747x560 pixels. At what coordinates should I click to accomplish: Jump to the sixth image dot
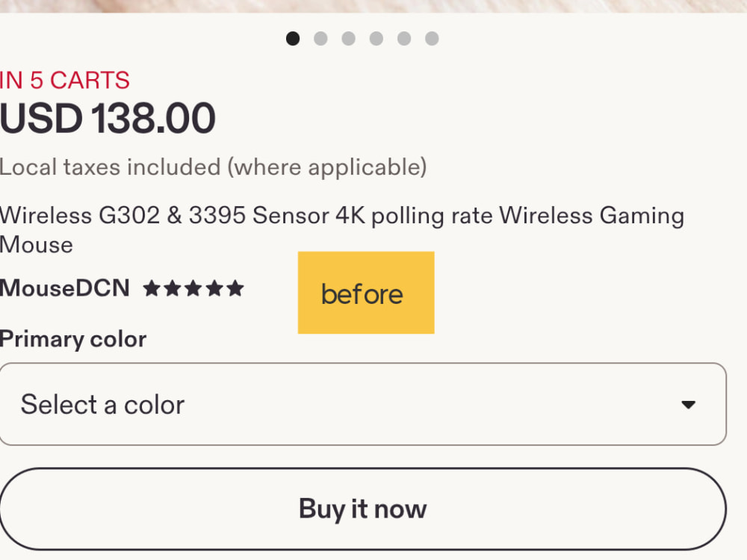coord(432,39)
